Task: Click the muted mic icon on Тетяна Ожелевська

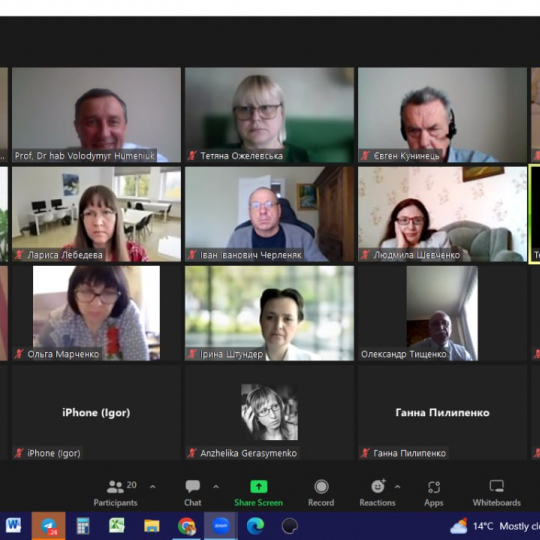Action: (192, 156)
